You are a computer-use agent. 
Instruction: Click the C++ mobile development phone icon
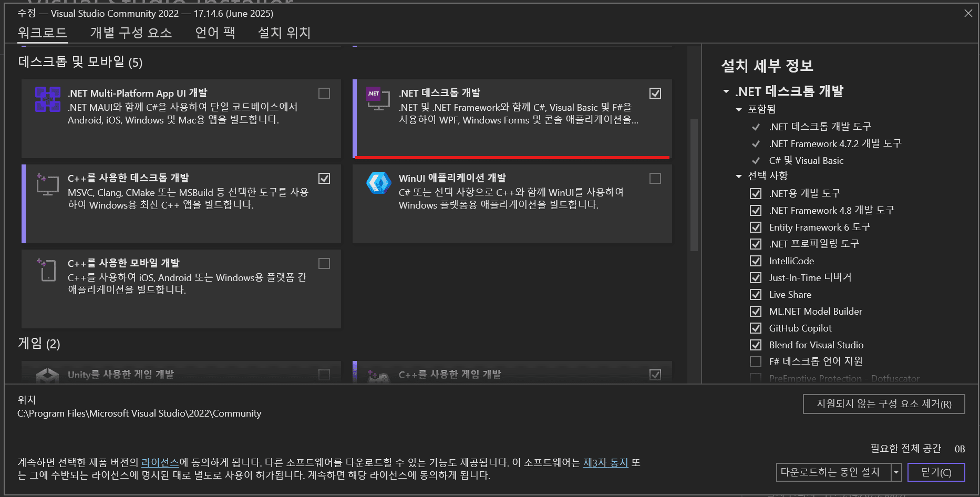[47, 270]
